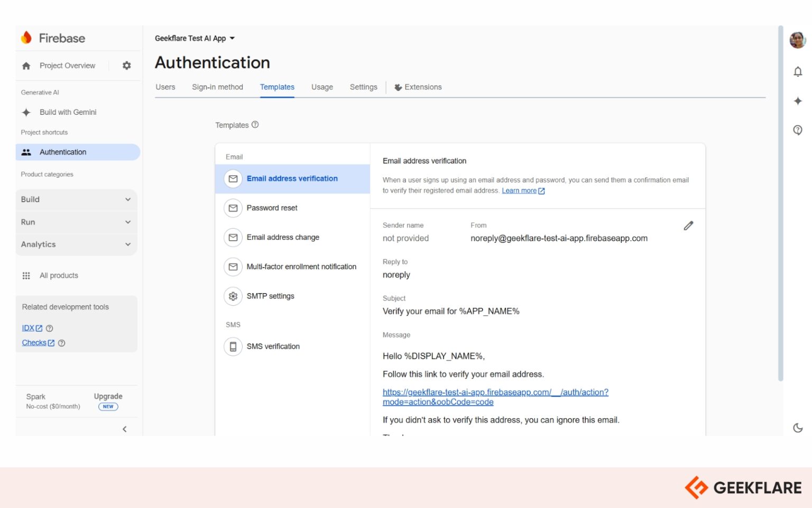Expand the Run category
The width and height of the screenshot is (812, 508).
[76, 222]
